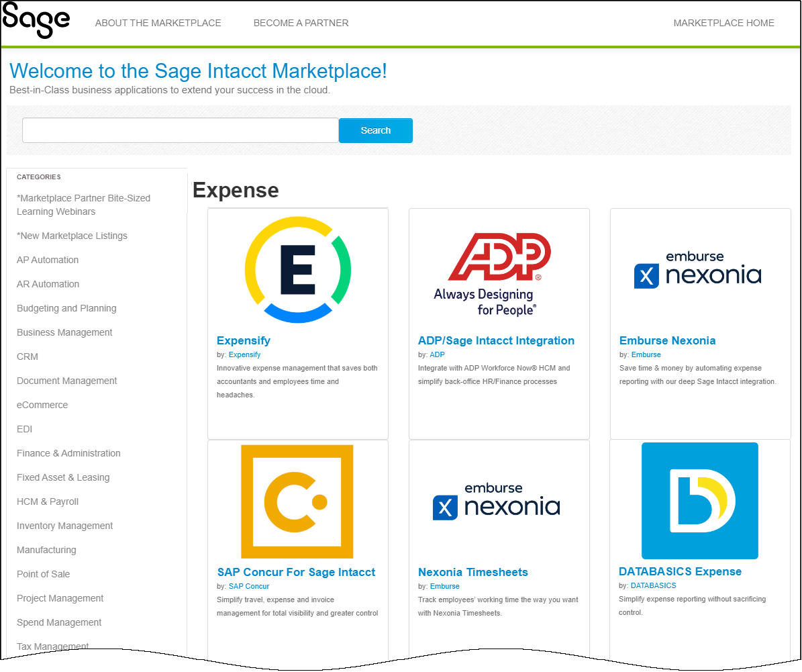
Task: Open the Emburse Nexonia listing title
Action: coord(668,341)
